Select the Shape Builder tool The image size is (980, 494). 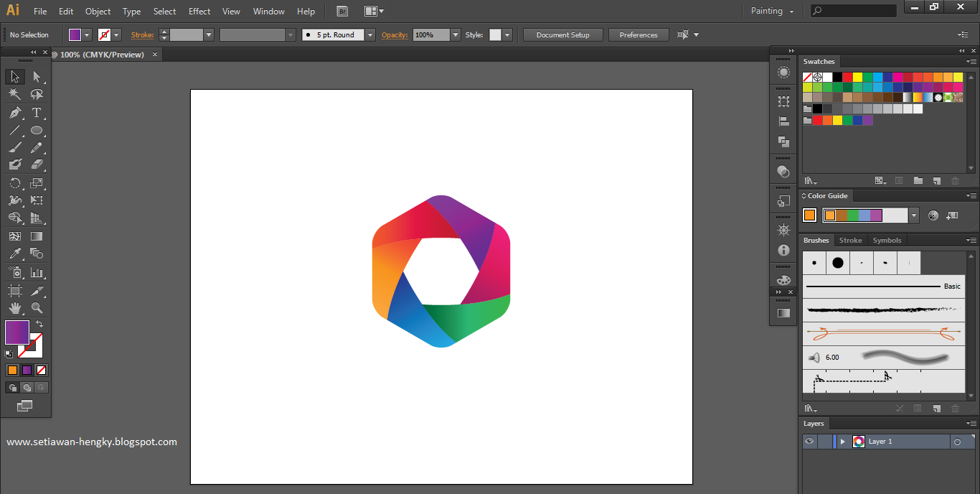coord(15,218)
